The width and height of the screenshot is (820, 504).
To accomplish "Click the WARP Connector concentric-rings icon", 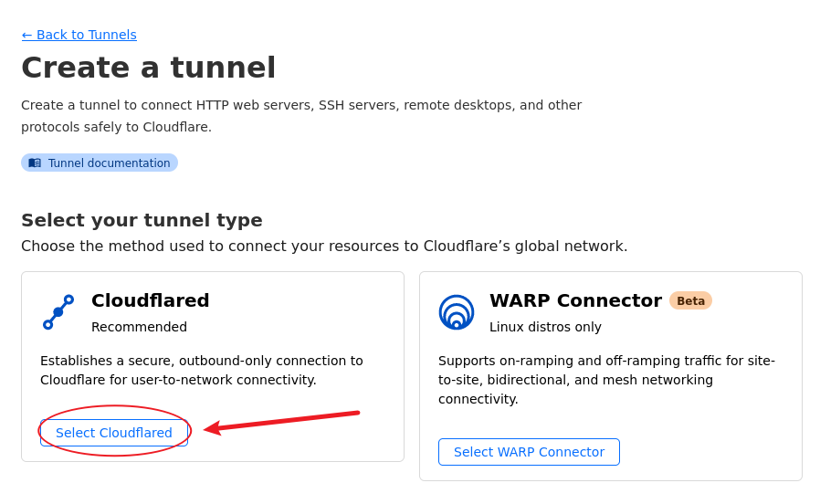I will (457, 312).
